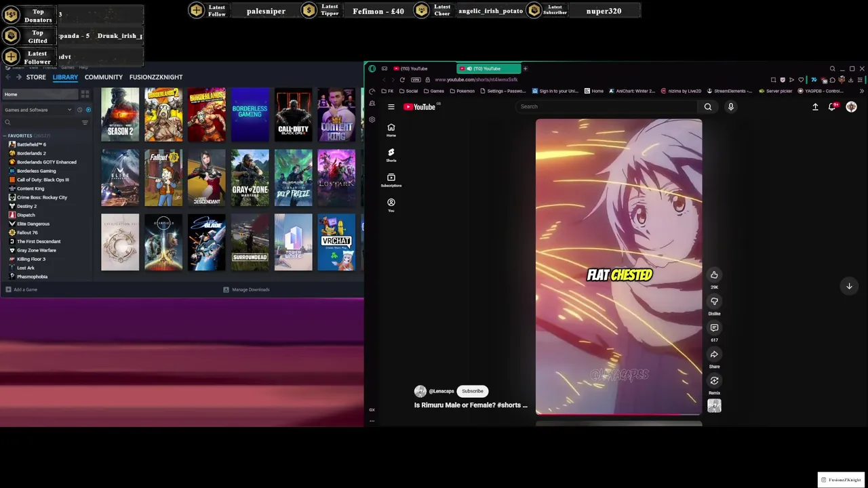Viewport: 868px width, 488px height.
Task: Click the YouTube logo
Action: (x=420, y=106)
